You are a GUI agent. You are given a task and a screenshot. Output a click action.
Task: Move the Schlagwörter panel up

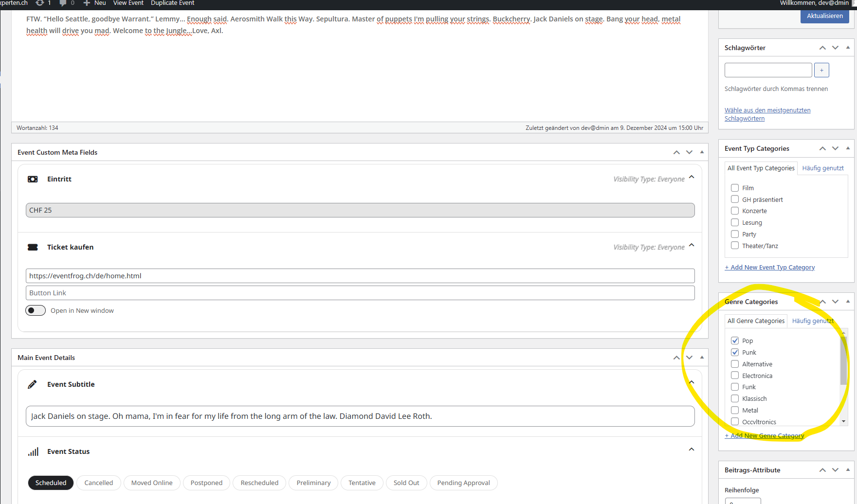point(822,48)
